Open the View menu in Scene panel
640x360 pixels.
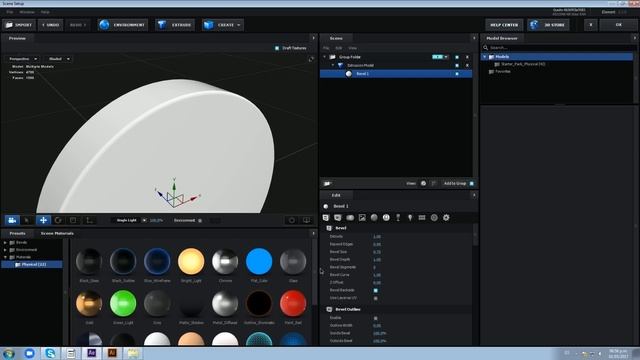352,48
